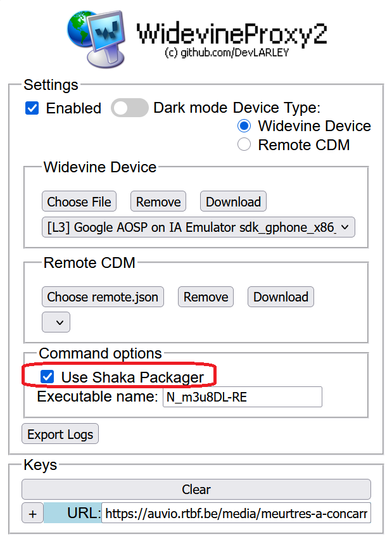The height and width of the screenshot is (539, 392).
Task: Uncheck Use Shaka Packager checkbox
Action: pos(47,377)
